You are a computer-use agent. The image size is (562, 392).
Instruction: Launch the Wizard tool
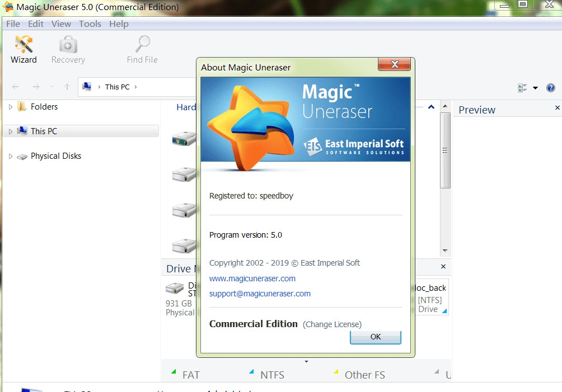pos(24,49)
